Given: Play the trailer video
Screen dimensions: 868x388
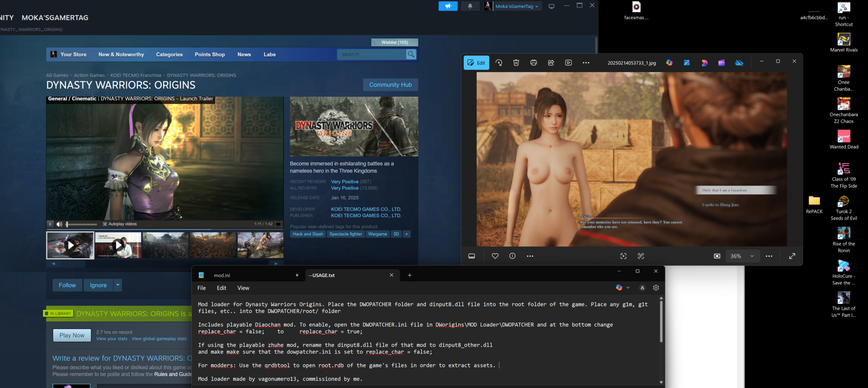Looking at the screenshot, I should tap(51, 224).
